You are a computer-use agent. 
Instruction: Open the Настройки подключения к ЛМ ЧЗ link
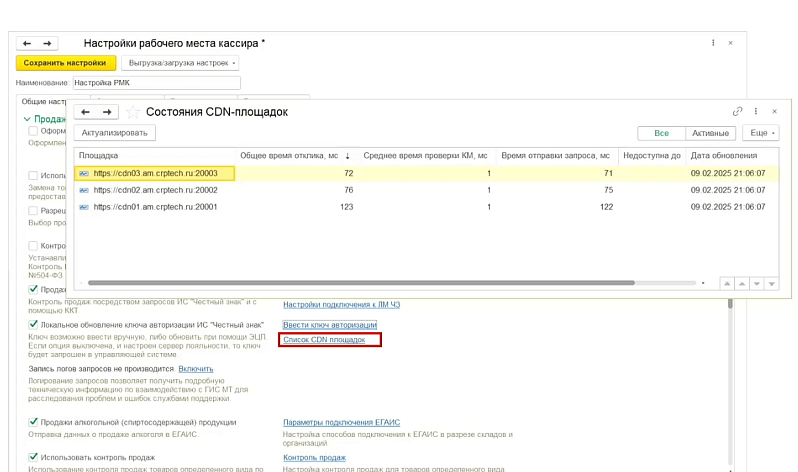341,304
